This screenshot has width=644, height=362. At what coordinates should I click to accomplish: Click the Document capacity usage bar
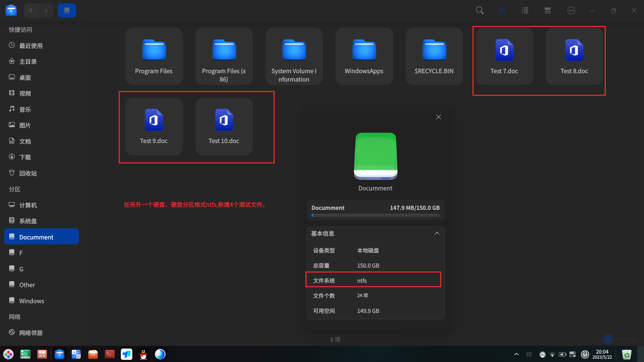(x=375, y=215)
